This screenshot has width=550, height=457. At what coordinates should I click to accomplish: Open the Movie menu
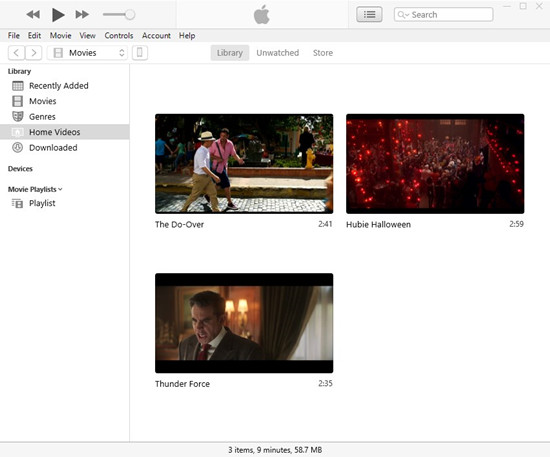[x=60, y=35]
